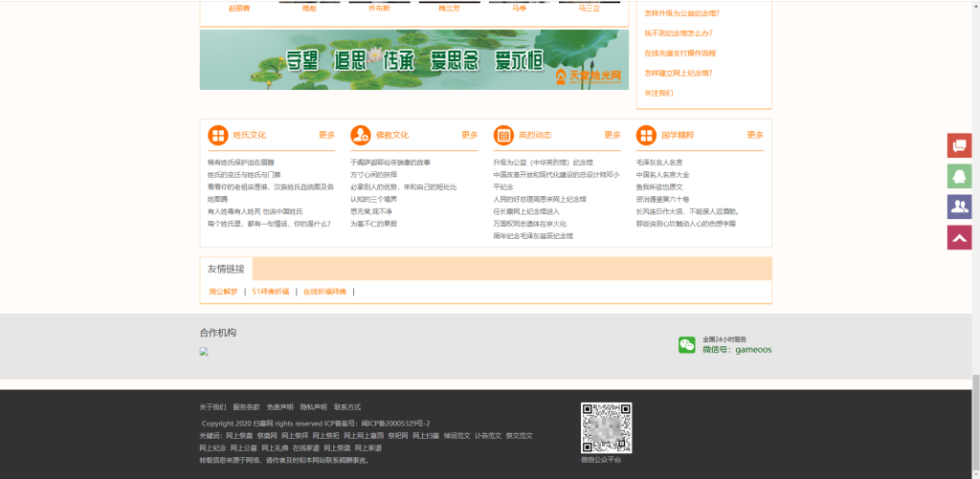This screenshot has height=479, width=980.
Task: Open the 资治通鉴第六十卷 article
Action: coord(662,199)
